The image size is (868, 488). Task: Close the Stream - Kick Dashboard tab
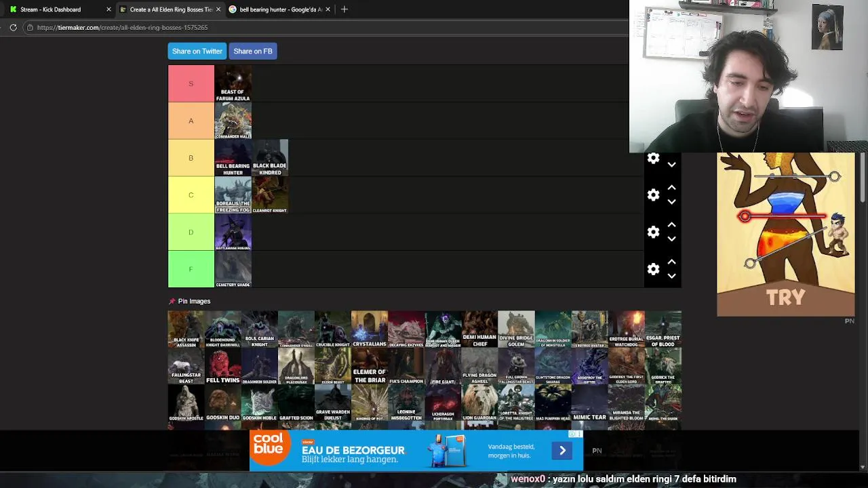[108, 9]
